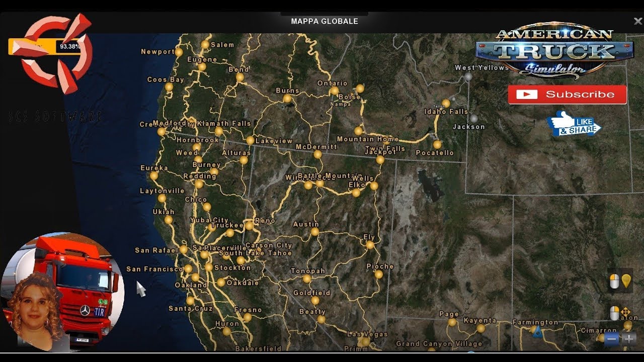The width and height of the screenshot is (644, 362).
Task: Click the Burney city marker
Action: pyautogui.click(x=214, y=172)
